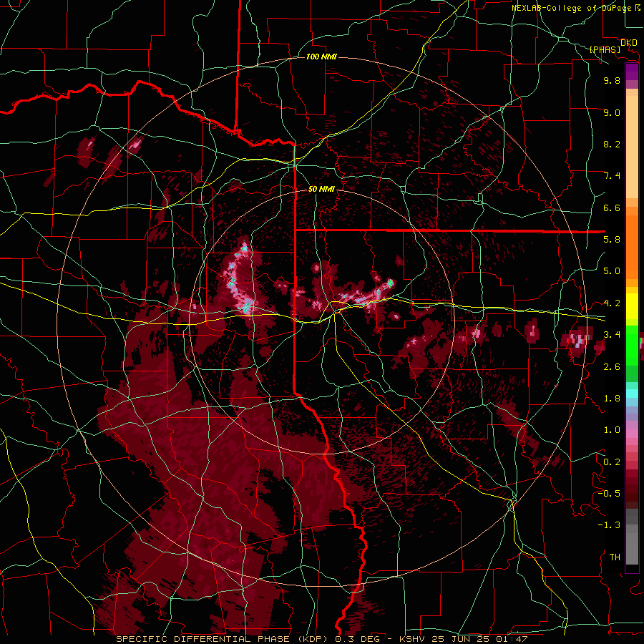Click the yellow band of the color scale

632,306
